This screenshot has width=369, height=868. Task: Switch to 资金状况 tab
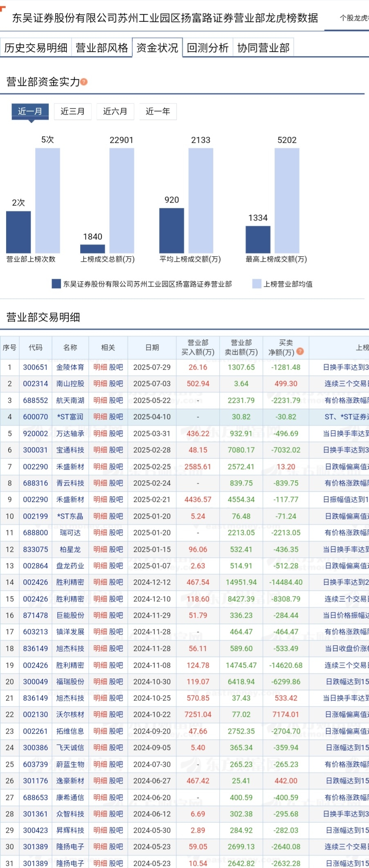[x=157, y=48]
